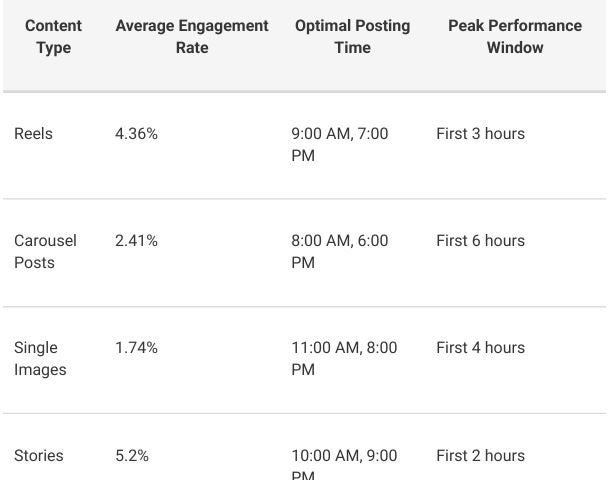Screen dimensions: 608x480
Task: Select the First 4 hours cell
Action: click(x=480, y=348)
